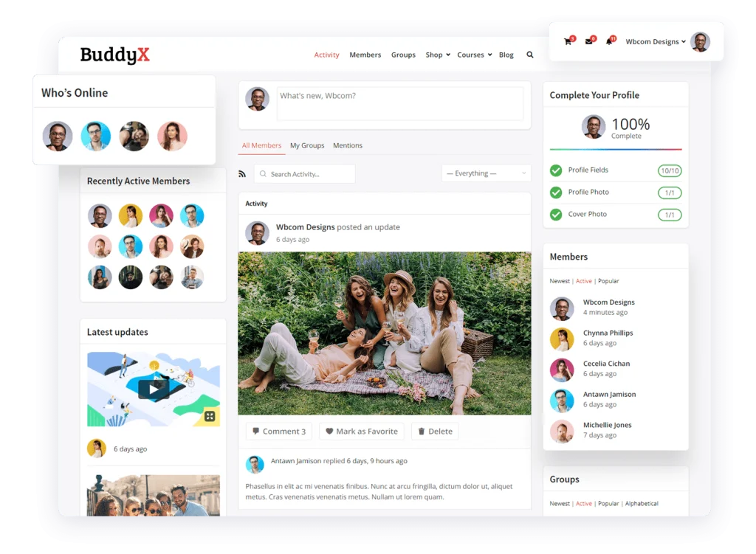Open Chynna Phillips avatar in Members
This screenshot has height=554, width=756.
click(x=562, y=339)
